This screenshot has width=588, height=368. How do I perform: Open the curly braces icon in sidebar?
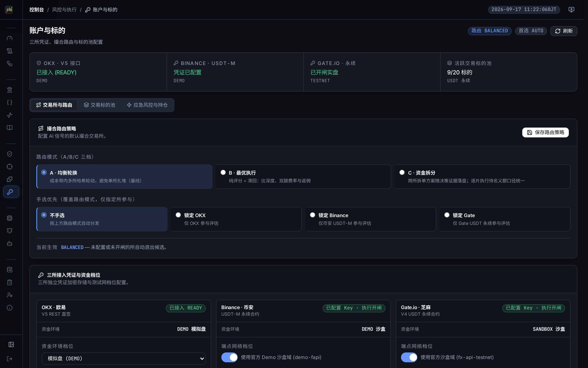pos(10,102)
